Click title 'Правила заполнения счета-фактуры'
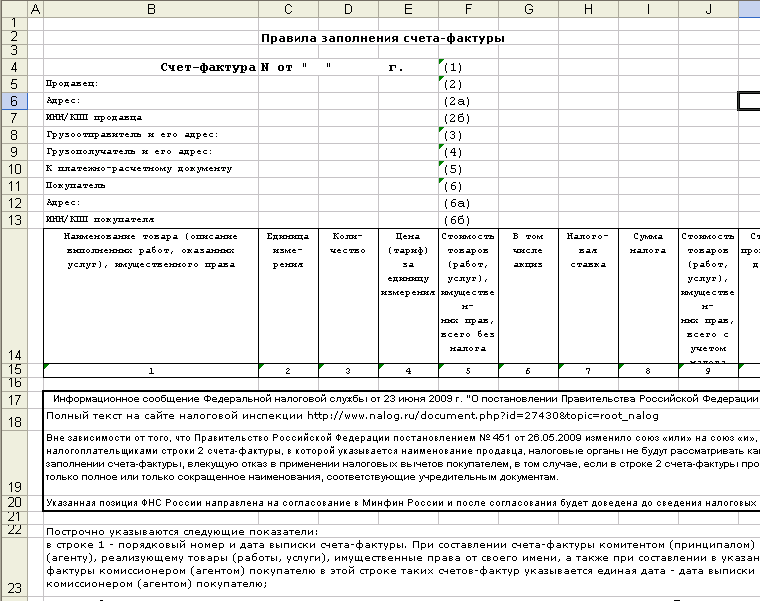Image resolution: width=760 pixels, height=601 pixels. tap(383, 38)
